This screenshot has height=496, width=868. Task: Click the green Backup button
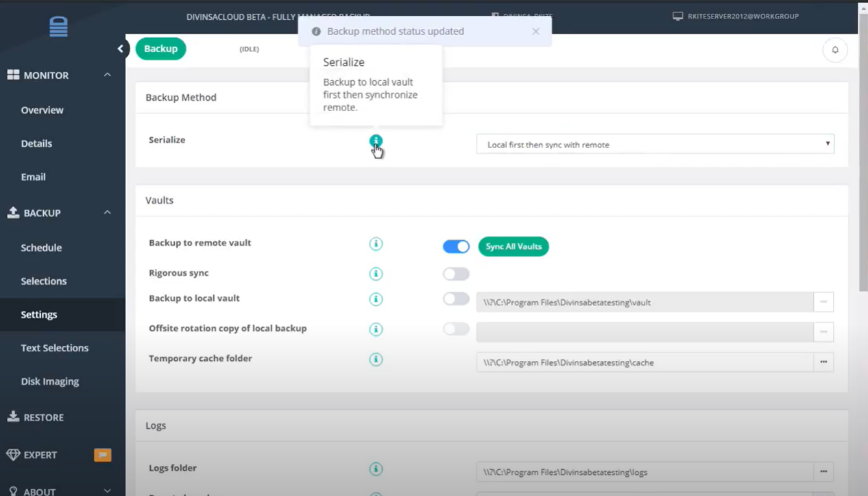pos(160,49)
